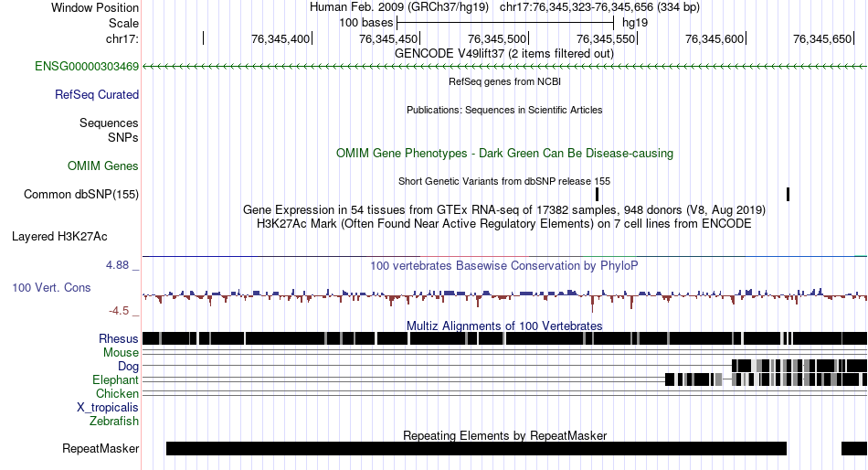Click the H3K27Ac Mark ENCODE title
Viewport: 868px width, 470px height.
pyautogui.click(x=504, y=224)
